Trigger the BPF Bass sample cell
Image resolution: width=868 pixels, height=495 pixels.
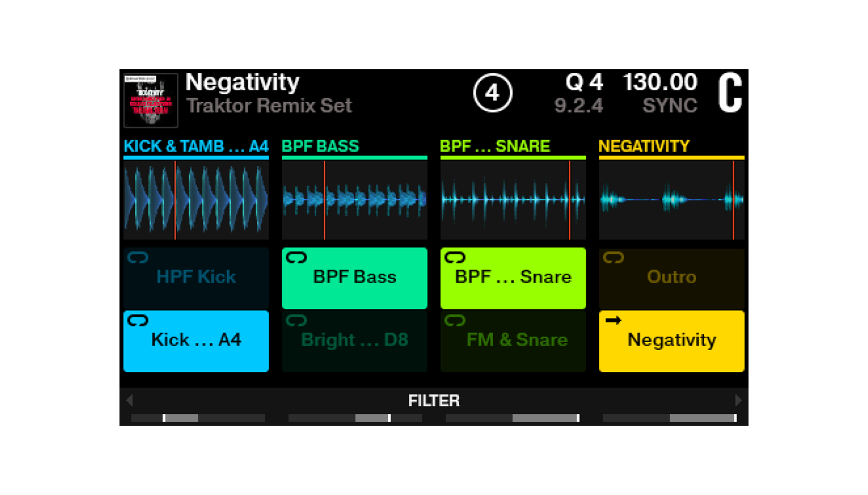click(355, 278)
